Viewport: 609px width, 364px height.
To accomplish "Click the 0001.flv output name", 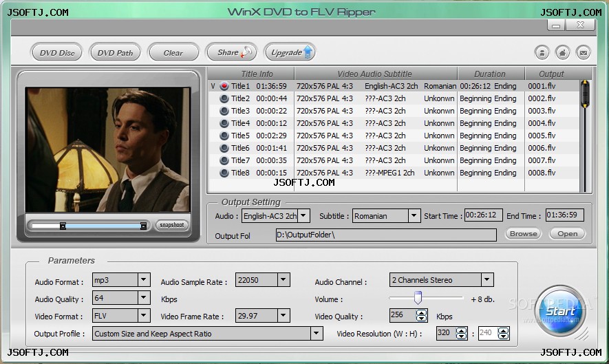I will coord(542,86).
